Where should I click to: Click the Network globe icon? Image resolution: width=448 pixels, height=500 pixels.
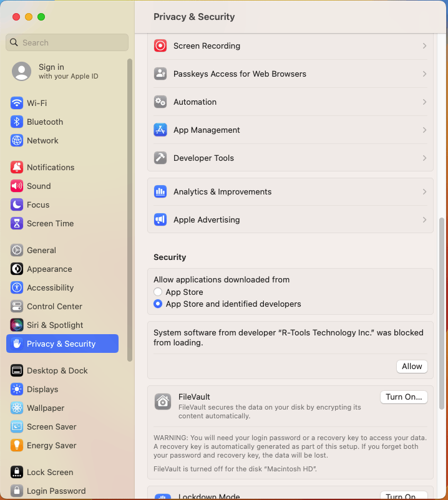click(x=17, y=141)
